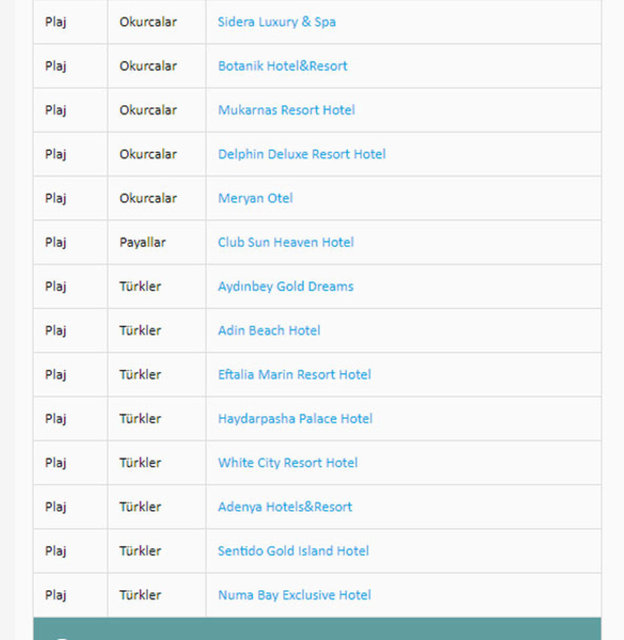Open Eftalia Marin Resort Hotel link
The height and width of the screenshot is (640, 624).
click(x=294, y=374)
